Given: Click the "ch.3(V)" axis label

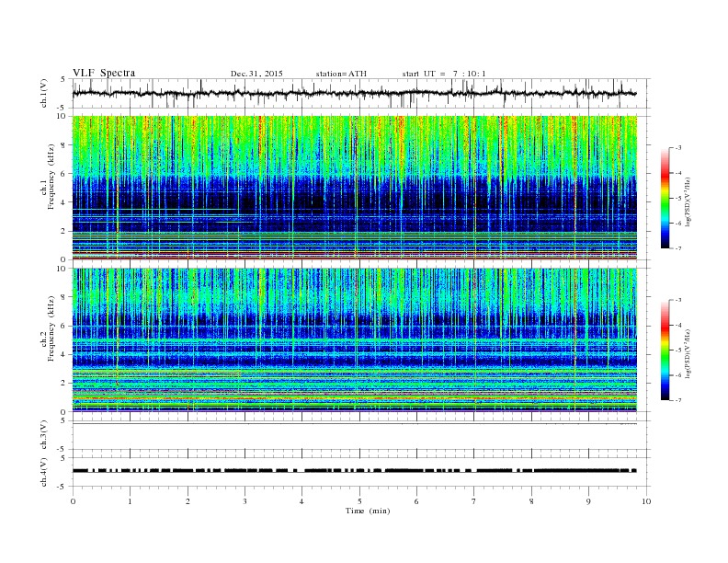Looking at the screenshot, I should 44,435.
